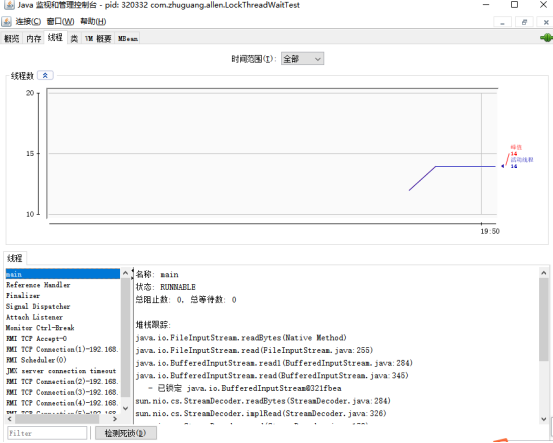Open the 连接(C) menu

tap(28, 22)
